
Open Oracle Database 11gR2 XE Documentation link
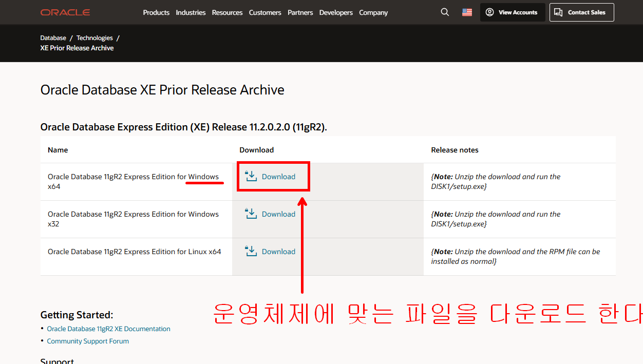click(x=108, y=329)
